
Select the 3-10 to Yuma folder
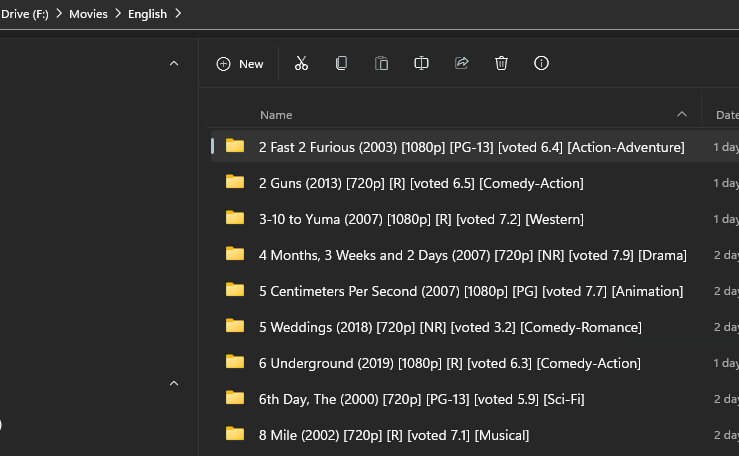[x=420, y=219]
